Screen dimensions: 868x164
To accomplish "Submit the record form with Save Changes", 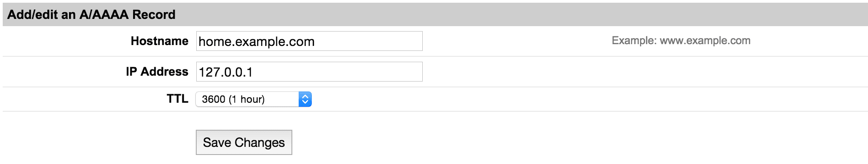I will 244,142.
